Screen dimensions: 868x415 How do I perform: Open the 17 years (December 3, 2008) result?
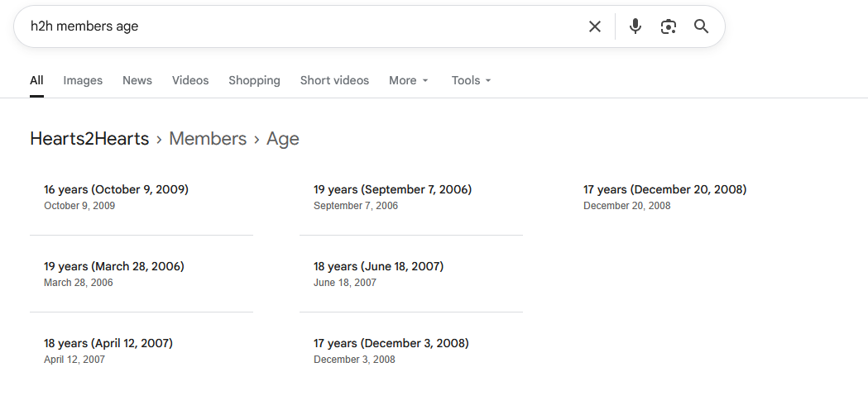[x=391, y=343]
